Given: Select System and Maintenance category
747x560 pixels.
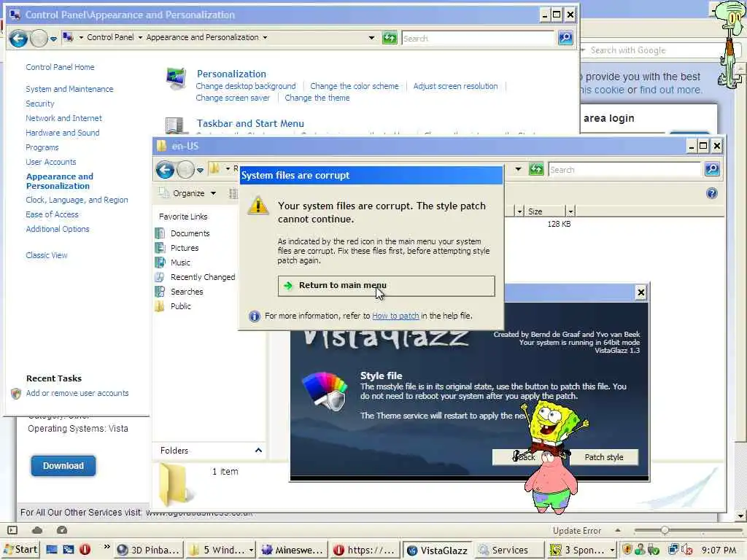Looking at the screenshot, I should tap(69, 89).
